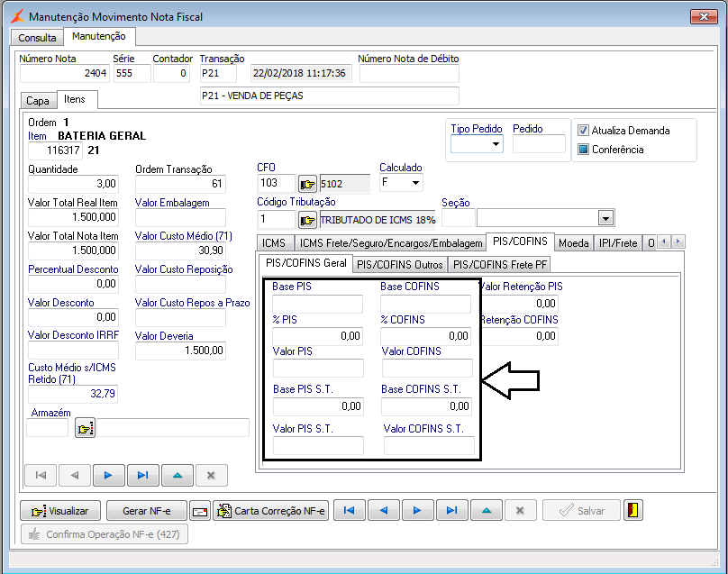Select the PIS/COFINS Outros tab
728x574 pixels.
[x=400, y=264]
